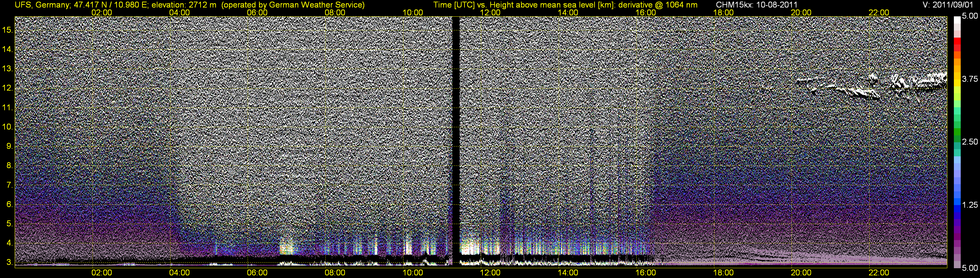Click the version label 'V: 2011/09/01'
Viewport: 980px width, 278px height.
pos(948,5)
